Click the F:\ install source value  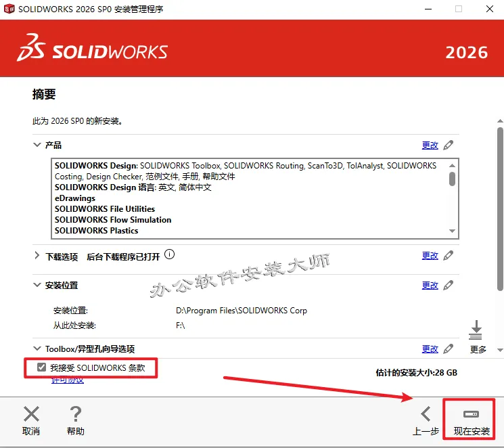coord(181,326)
